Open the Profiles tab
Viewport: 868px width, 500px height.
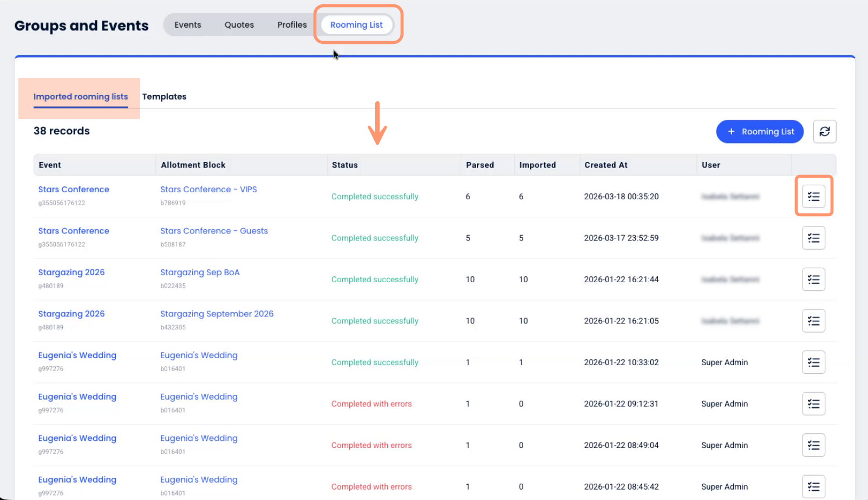coord(292,25)
